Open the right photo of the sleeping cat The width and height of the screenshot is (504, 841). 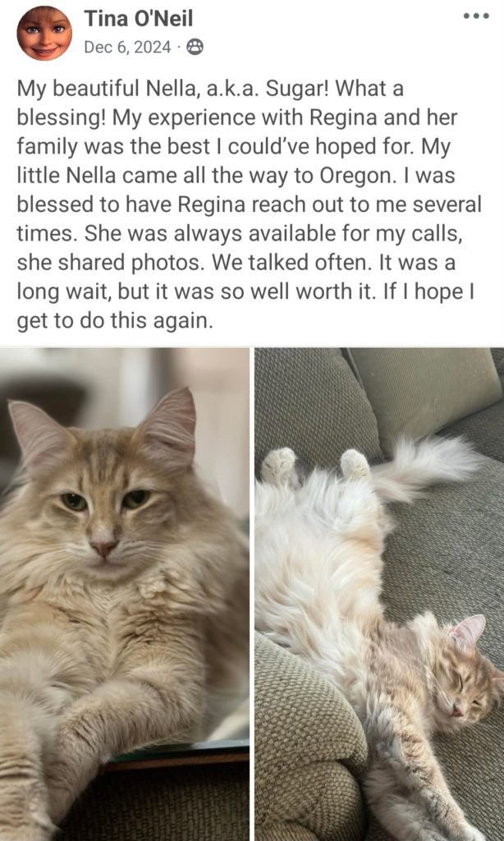(x=379, y=594)
